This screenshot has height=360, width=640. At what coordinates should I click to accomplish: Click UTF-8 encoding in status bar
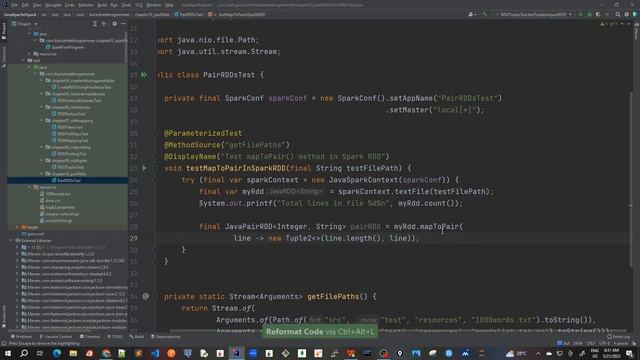point(604,343)
